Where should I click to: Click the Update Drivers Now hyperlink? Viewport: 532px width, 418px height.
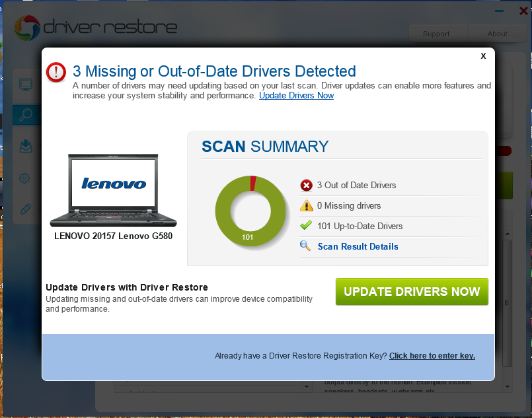click(296, 96)
